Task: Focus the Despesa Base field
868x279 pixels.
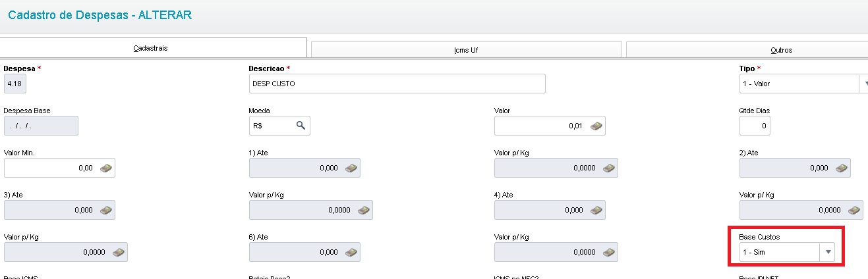Action: tap(41, 126)
